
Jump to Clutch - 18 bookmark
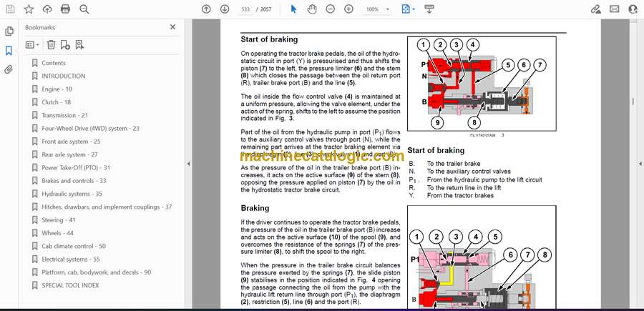(x=57, y=102)
